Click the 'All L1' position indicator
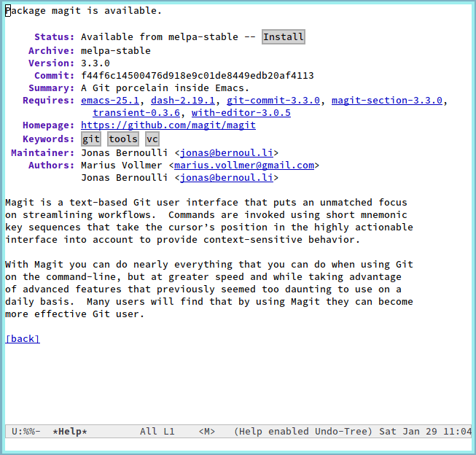The width and height of the screenshot is (476, 455). 157,432
